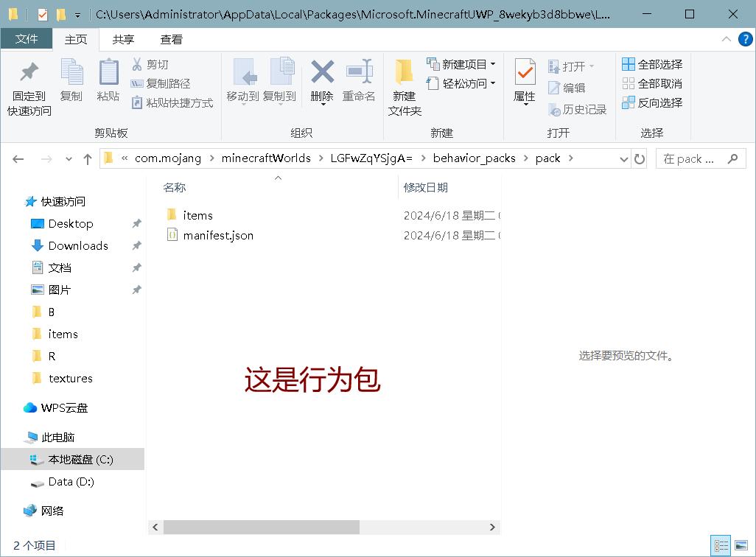Open WPS云盘 in sidebar
This screenshot has width=756, height=557.
(65, 408)
